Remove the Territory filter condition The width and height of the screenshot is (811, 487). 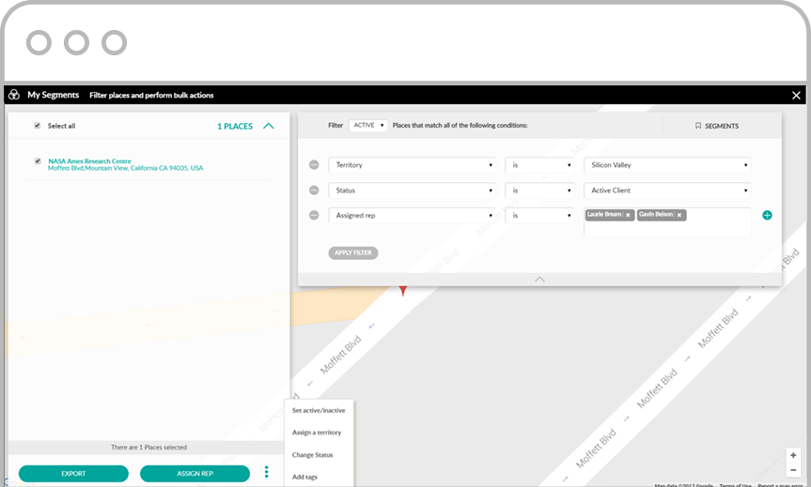click(314, 165)
